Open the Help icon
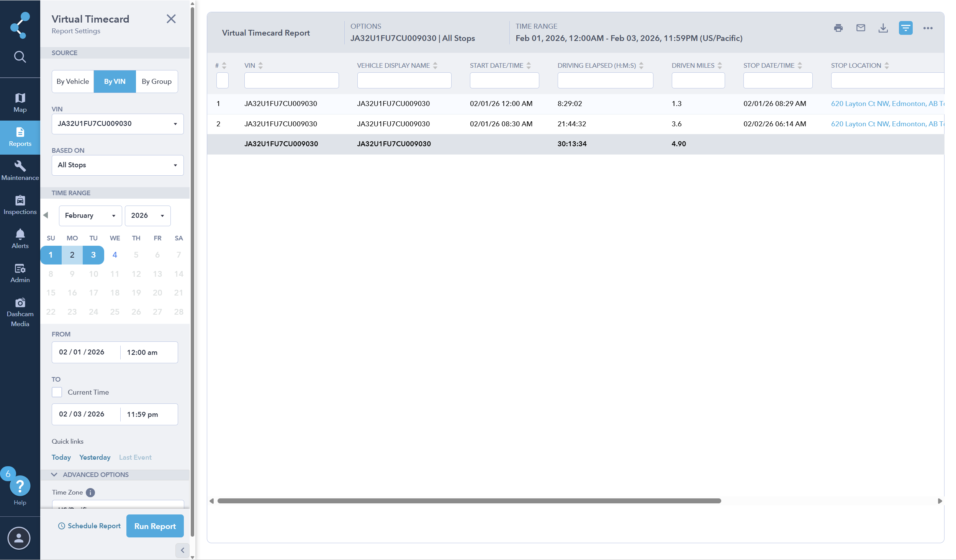 20,487
